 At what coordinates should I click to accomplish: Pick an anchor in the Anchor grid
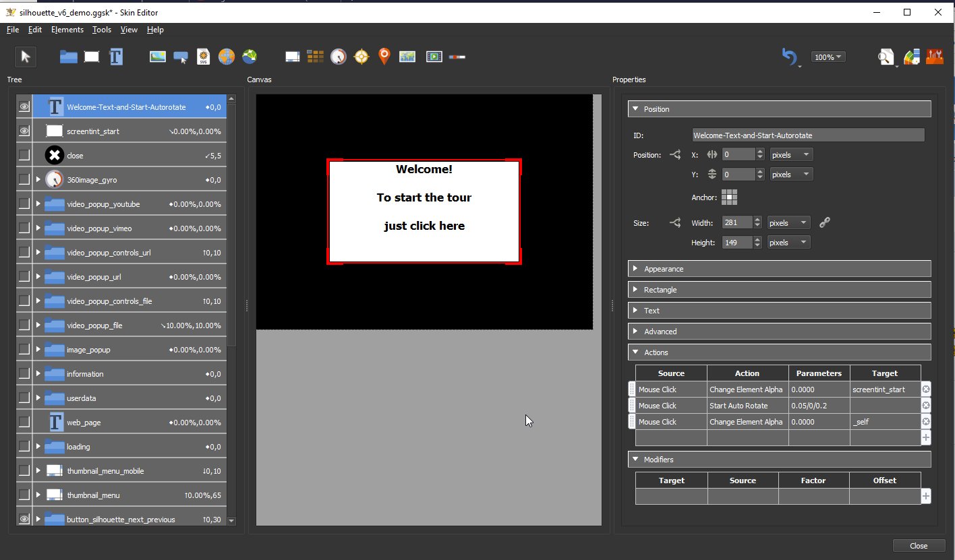[729, 197]
